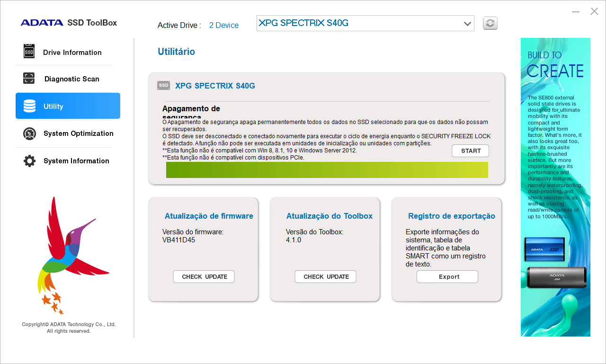Click the Drive Information SSD icon
Image resolution: width=606 pixels, height=364 pixels.
(29, 51)
